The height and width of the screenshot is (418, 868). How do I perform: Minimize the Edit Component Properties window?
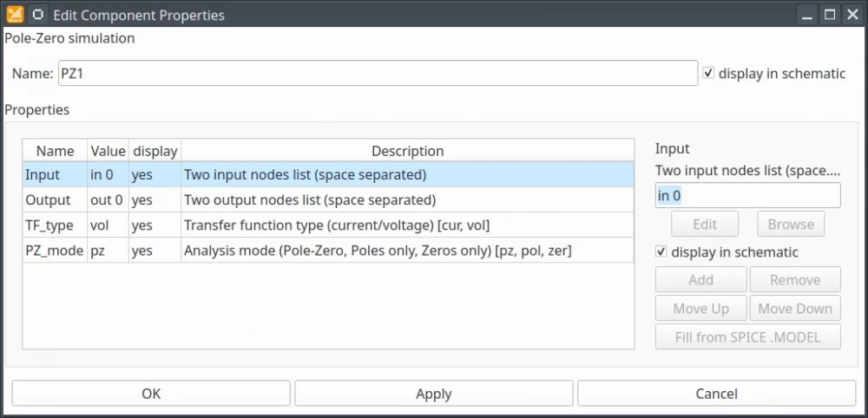click(x=807, y=15)
